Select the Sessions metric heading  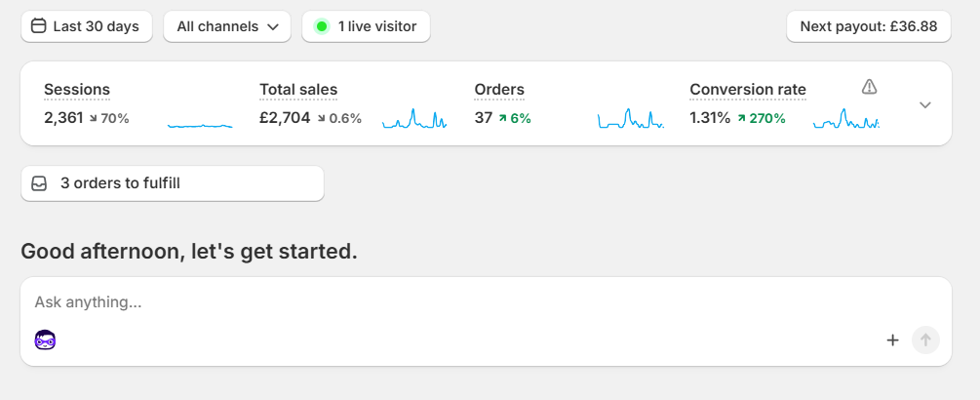click(x=77, y=90)
